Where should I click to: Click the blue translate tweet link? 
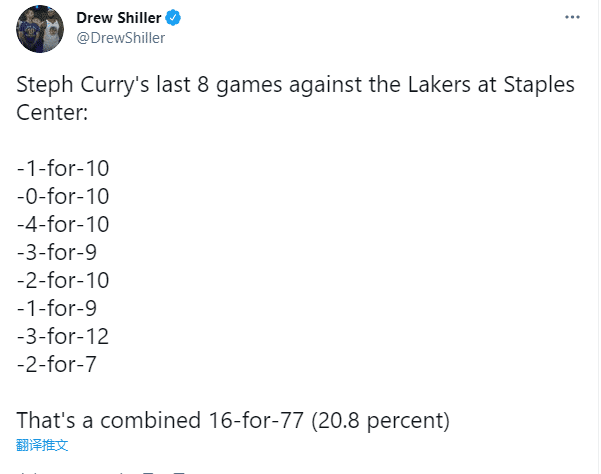point(42,443)
